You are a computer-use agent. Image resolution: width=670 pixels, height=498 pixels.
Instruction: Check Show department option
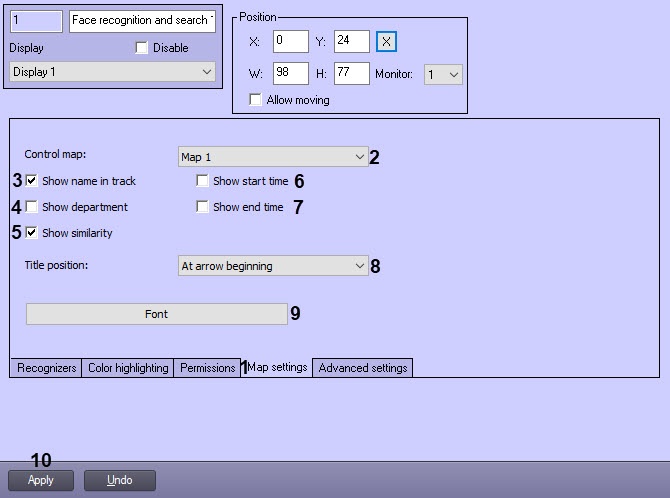tap(32, 207)
